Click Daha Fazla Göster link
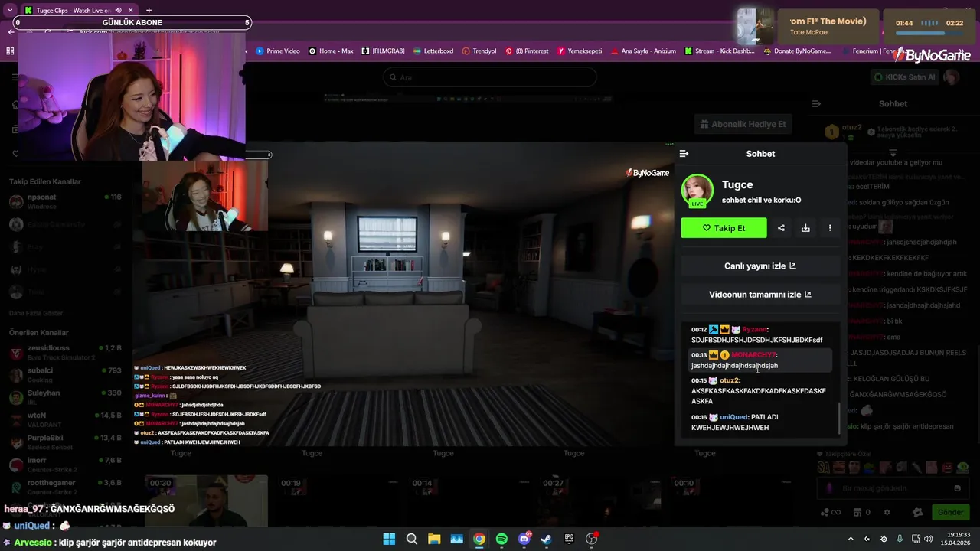 click(35, 313)
